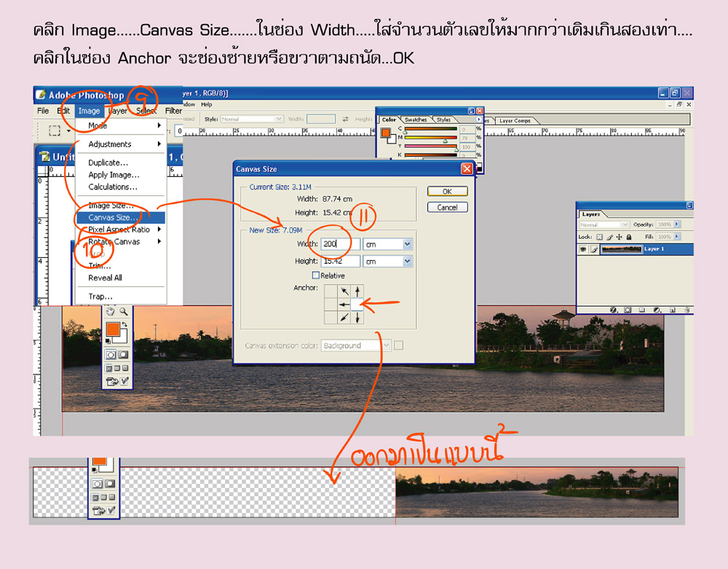
Task: Toggle lock transparent pixels for layer
Action: tap(600, 237)
